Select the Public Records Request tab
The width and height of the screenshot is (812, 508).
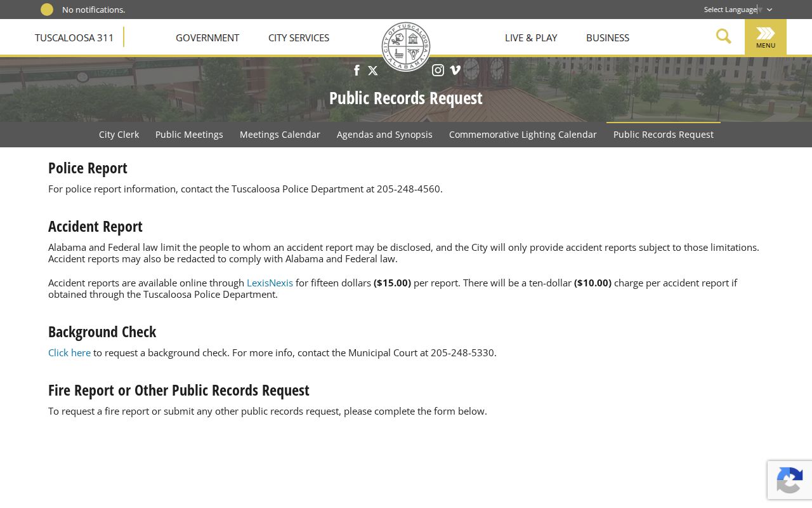point(664,135)
